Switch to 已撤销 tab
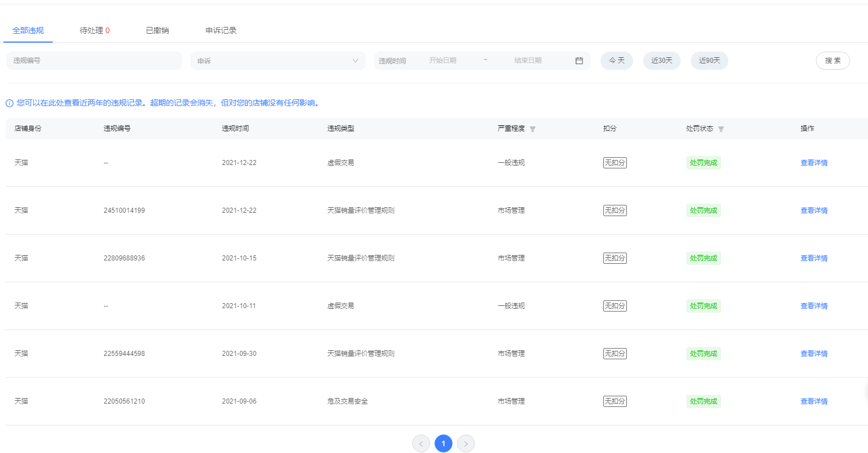 coord(158,30)
